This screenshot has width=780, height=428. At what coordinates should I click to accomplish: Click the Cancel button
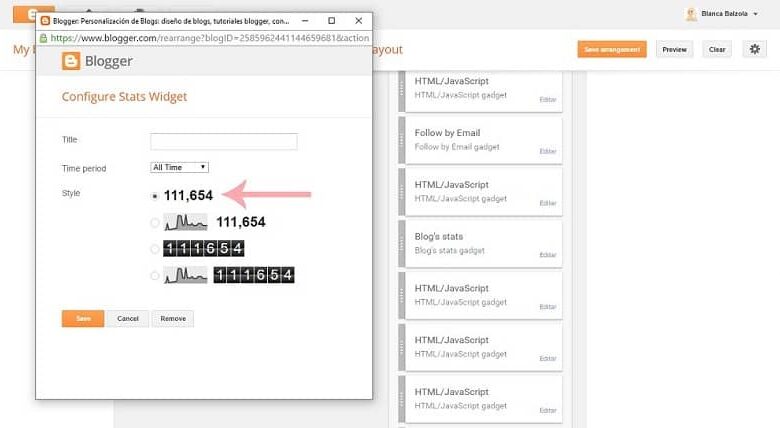pos(128,319)
